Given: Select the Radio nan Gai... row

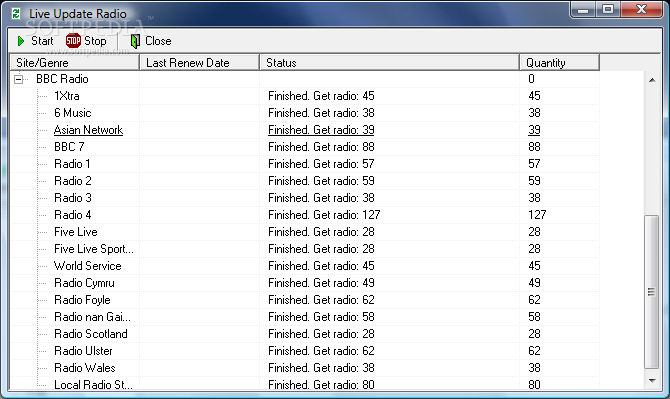Looking at the screenshot, I should [x=305, y=317].
